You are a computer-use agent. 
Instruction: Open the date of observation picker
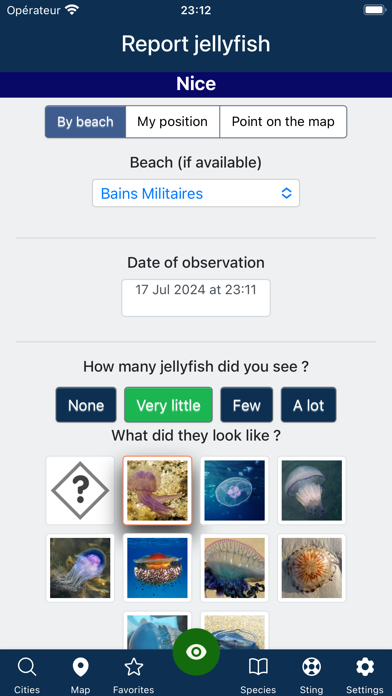coord(196,298)
